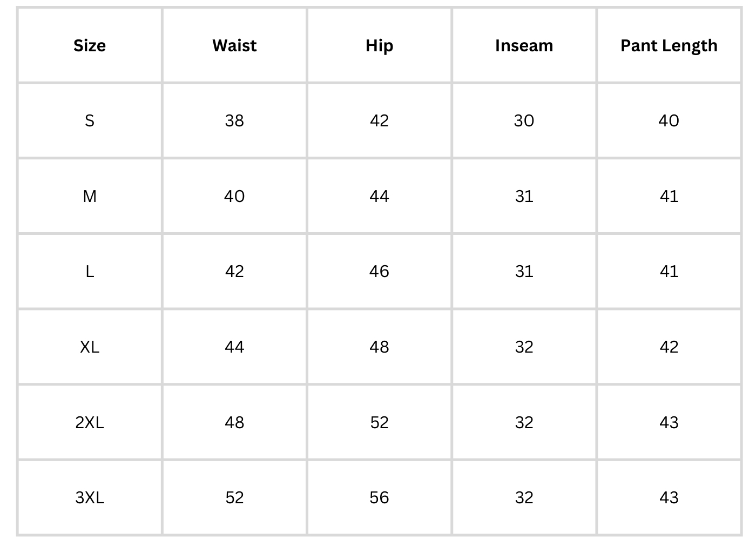Select the Waist column header
This screenshot has height=540, width=756.
coord(234,45)
